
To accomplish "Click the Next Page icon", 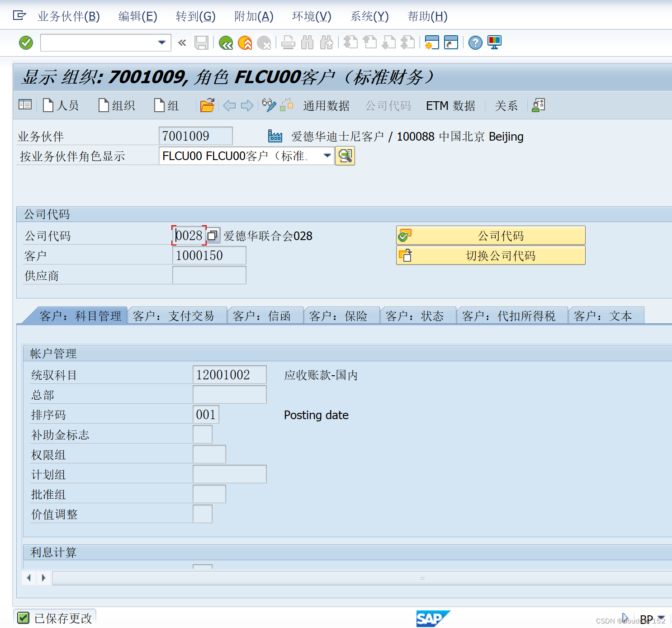I will click(389, 43).
